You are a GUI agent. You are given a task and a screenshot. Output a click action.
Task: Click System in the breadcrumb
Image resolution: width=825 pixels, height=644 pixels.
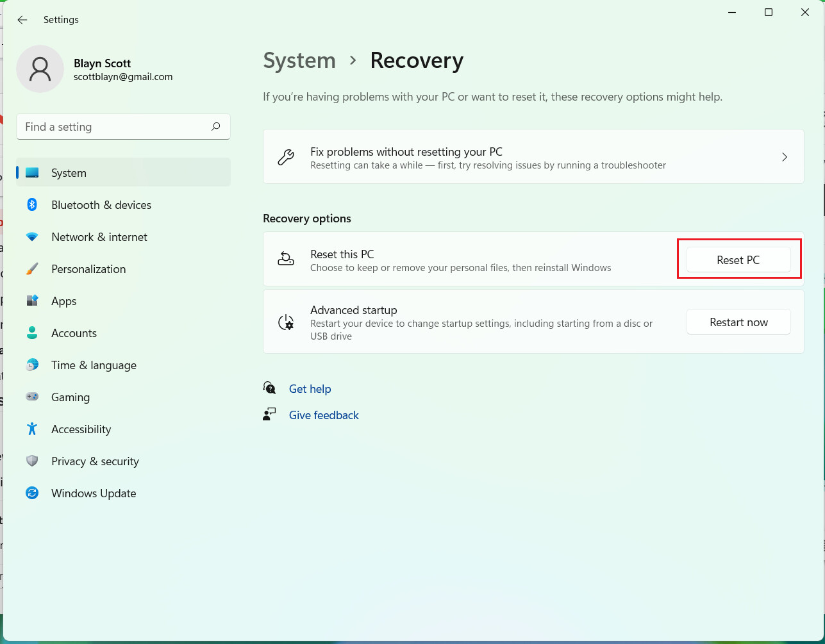click(x=299, y=60)
